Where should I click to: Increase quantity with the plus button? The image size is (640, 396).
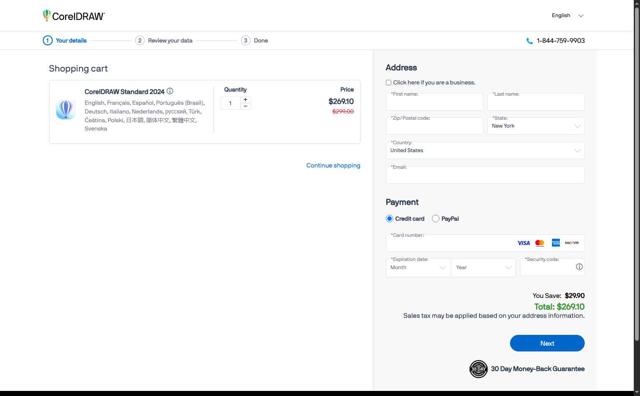245,100
